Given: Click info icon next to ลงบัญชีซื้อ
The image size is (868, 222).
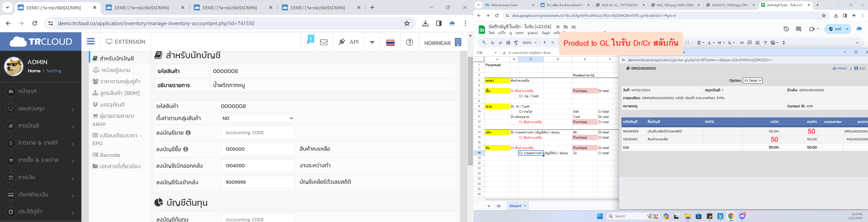Looking at the screenshot, I should click(186, 149).
